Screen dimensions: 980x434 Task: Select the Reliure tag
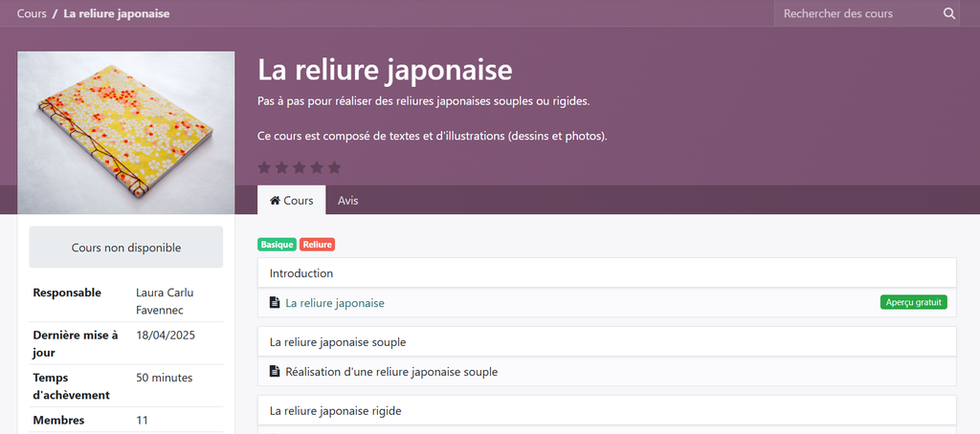[x=318, y=245]
